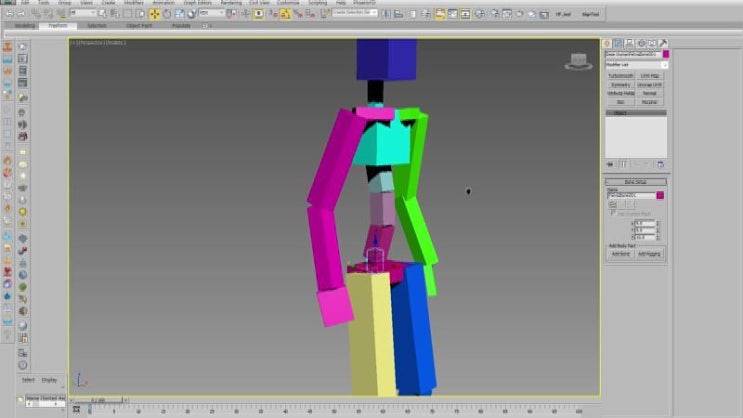
Task: Open the Modifiers menu
Action: coord(134,2)
